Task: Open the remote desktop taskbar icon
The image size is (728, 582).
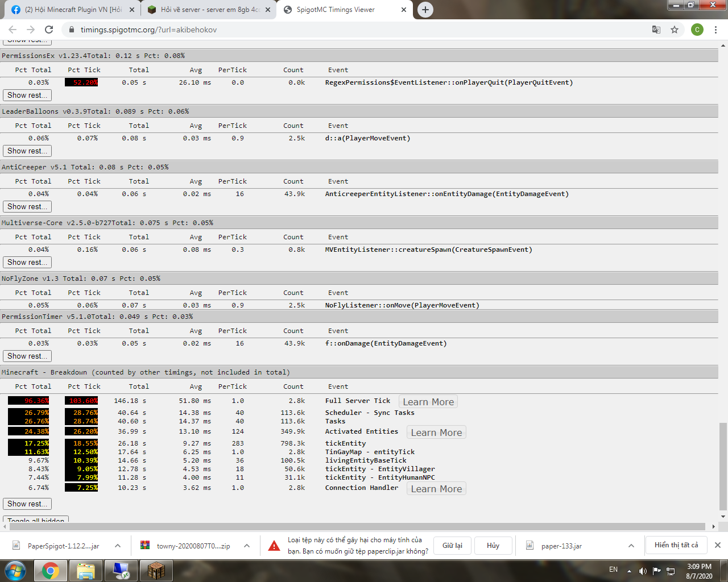Action: tap(121, 571)
